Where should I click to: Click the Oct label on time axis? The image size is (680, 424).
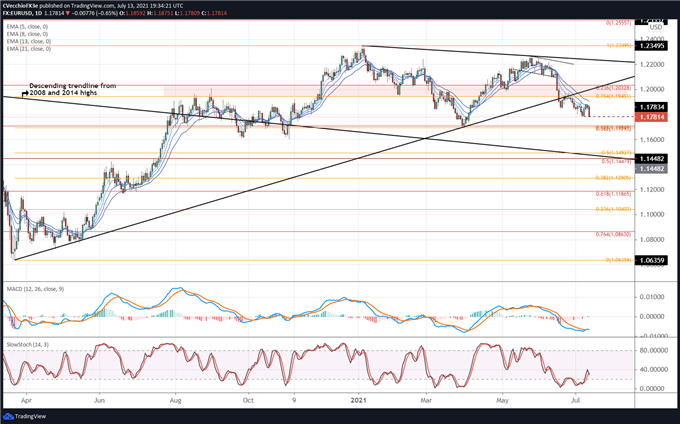[248, 400]
